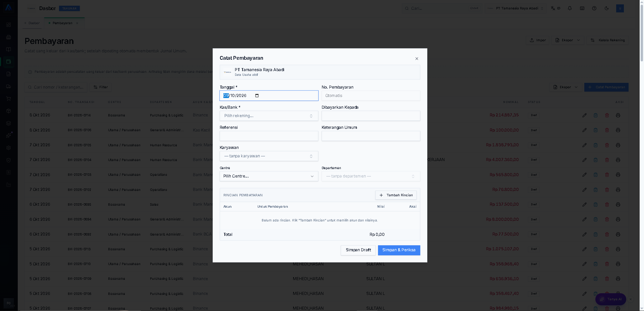Click the keyboard icon in top bar

pos(582,8)
